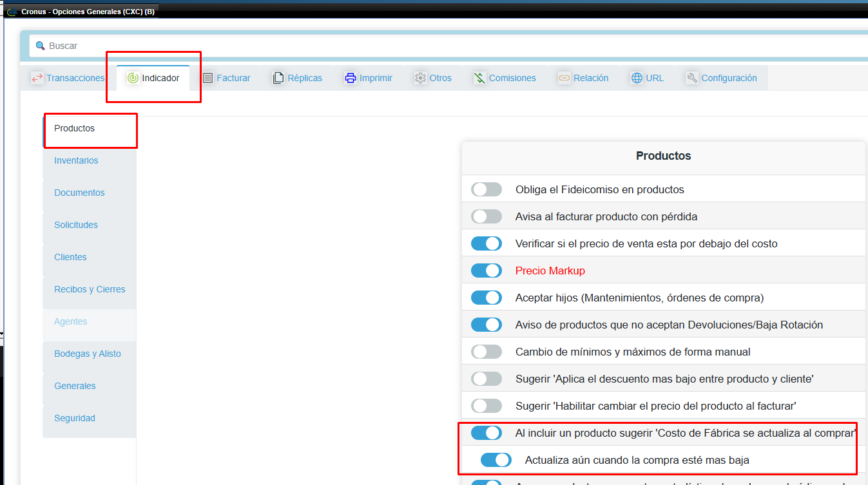
Task: Turn off the Precio Markup switch
Action: click(x=487, y=271)
